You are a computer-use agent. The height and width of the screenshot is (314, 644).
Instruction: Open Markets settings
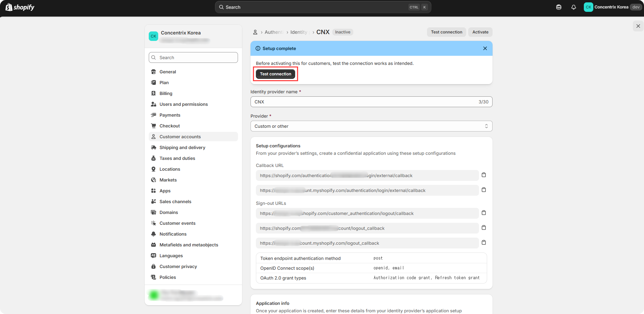click(x=193, y=180)
